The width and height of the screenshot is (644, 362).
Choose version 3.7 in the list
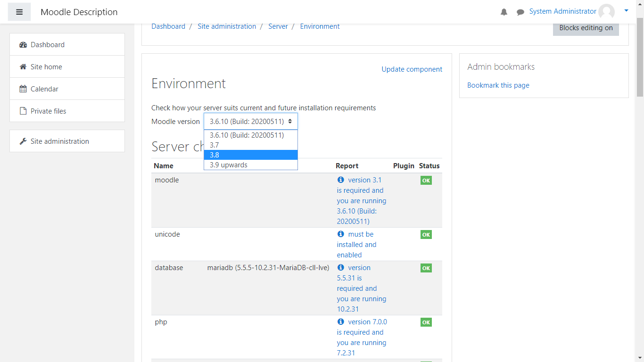(250, 145)
